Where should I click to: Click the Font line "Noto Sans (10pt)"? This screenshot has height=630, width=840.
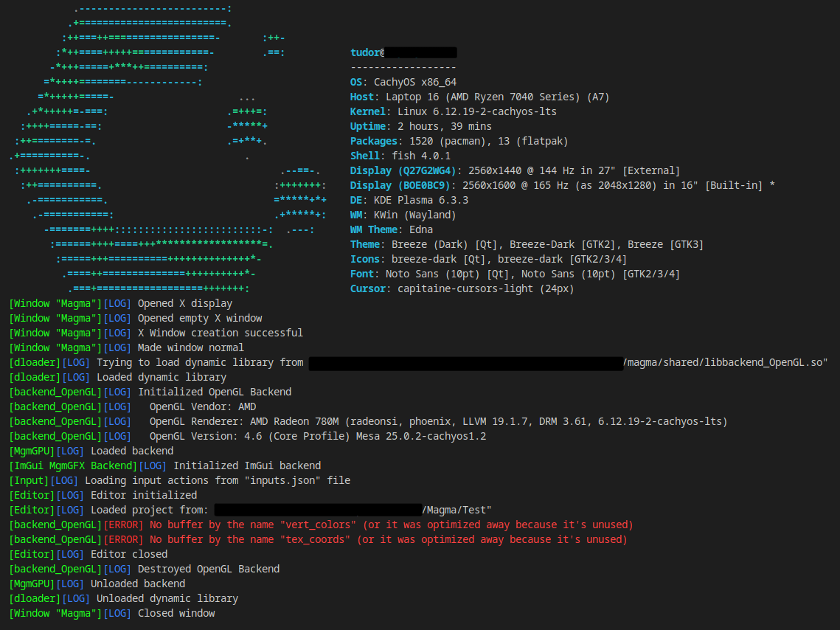click(x=515, y=274)
